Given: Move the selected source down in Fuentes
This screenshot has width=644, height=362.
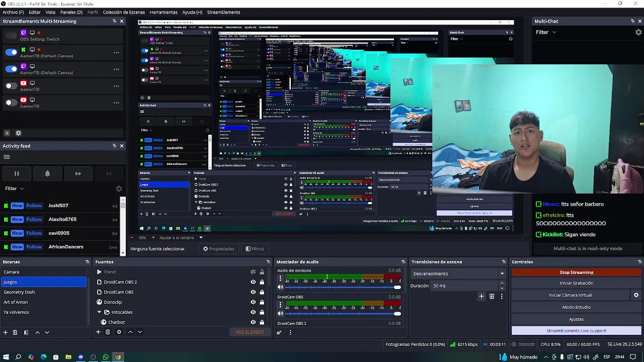Looking at the screenshot, I should pyautogui.click(x=140, y=332).
